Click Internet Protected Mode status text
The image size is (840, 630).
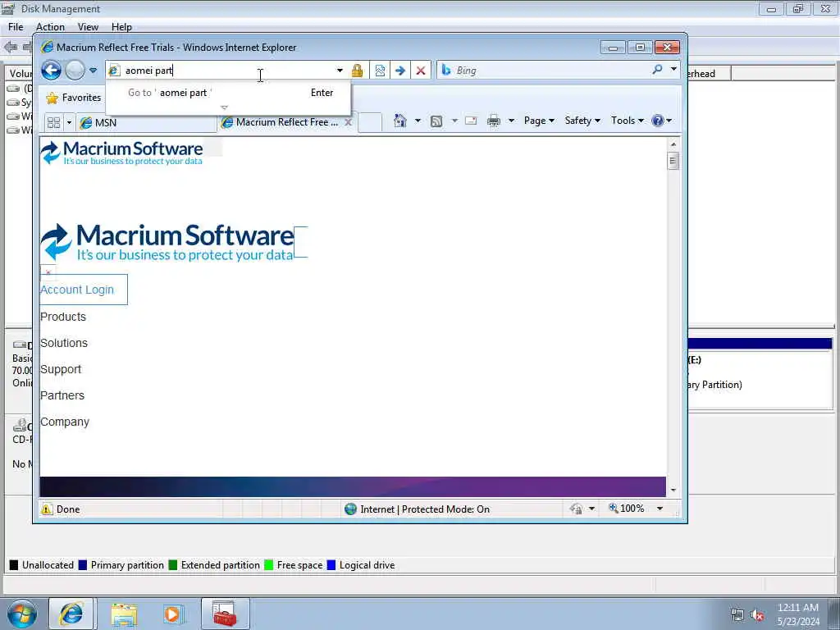(425, 509)
